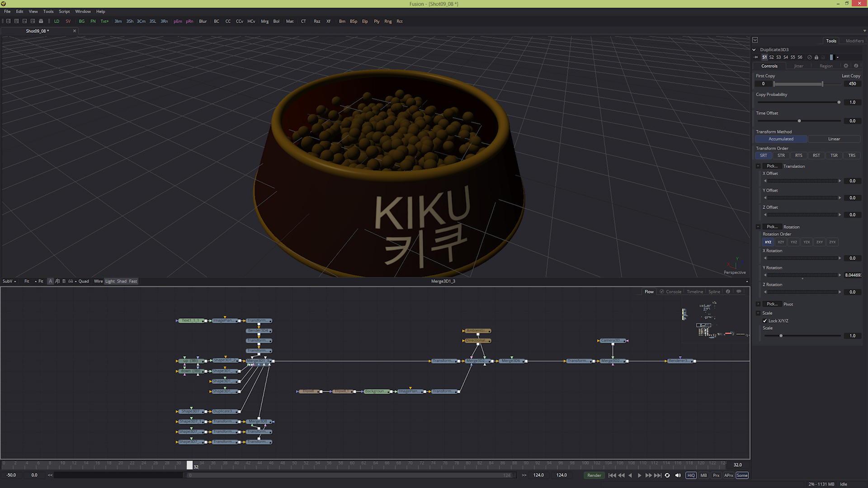Add a Rct rectangle mask tool
Screen dimensions: 868x488
click(x=400, y=21)
